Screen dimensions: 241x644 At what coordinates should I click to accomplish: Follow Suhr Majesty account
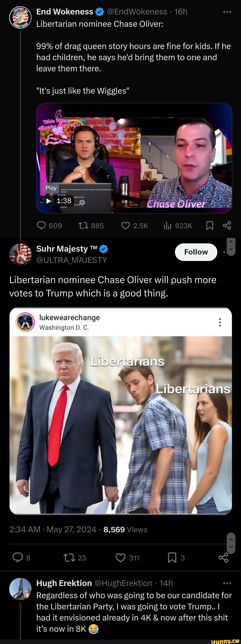196,252
